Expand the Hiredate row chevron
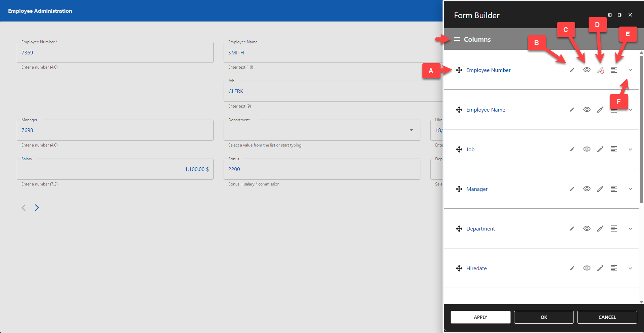644x333 pixels. point(630,268)
